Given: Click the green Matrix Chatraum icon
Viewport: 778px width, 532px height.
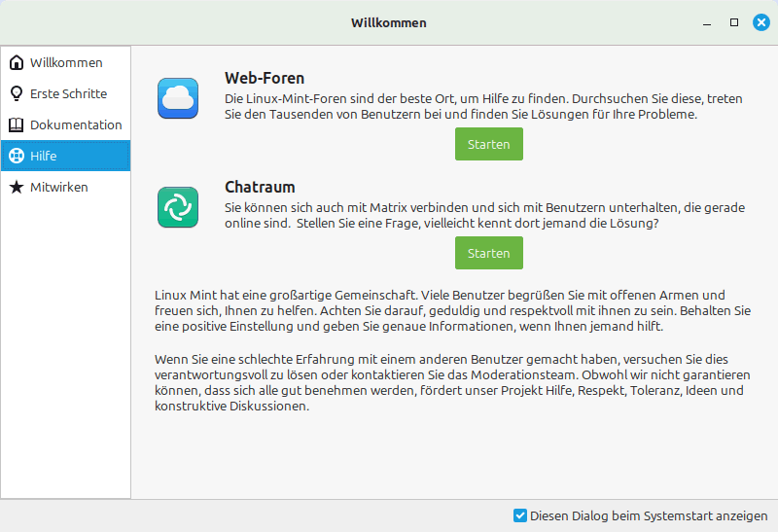Looking at the screenshot, I should pos(178,207).
